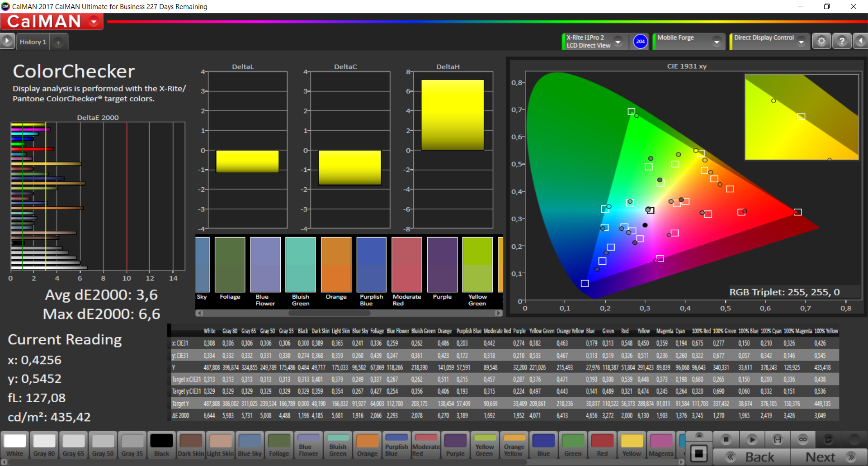Screen dimensions: 868x466
Task: Click the read series play icon
Action: 752,439
